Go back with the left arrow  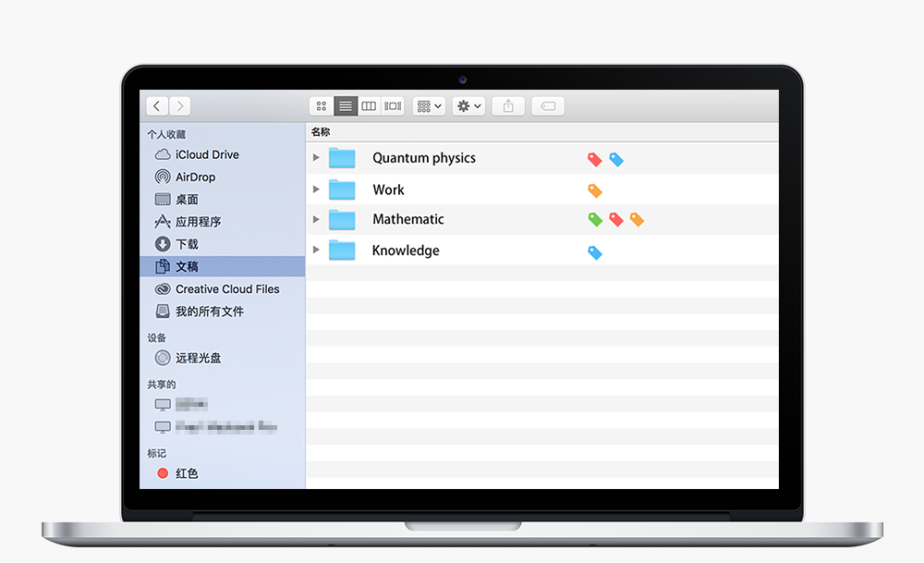pyautogui.click(x=157, y=106)
